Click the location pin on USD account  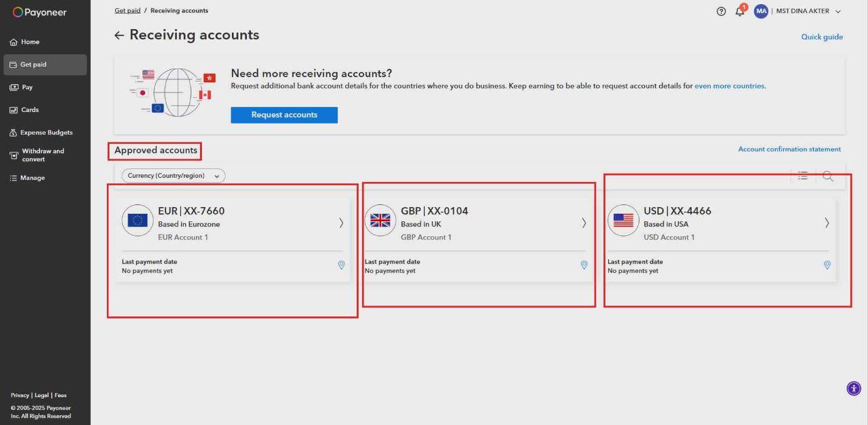827,265
